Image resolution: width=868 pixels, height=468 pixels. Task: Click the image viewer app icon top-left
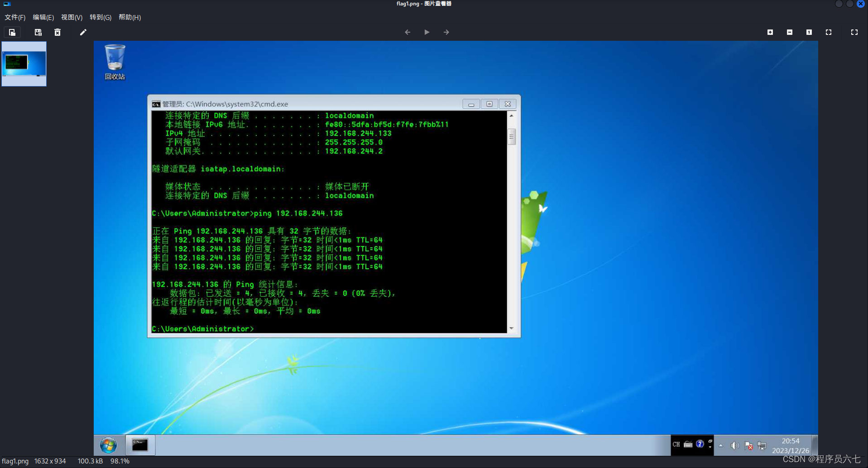click(x=7, y=4)
